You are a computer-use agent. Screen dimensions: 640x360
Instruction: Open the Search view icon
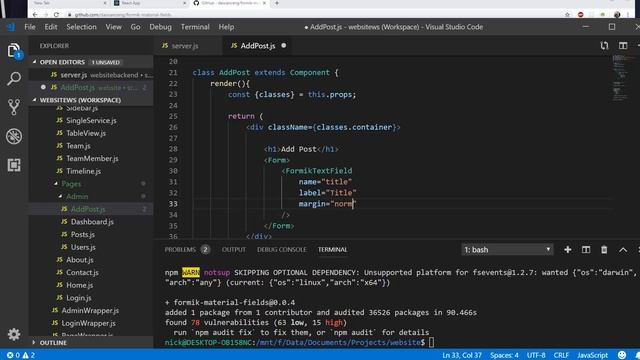(x=14, y=79)
